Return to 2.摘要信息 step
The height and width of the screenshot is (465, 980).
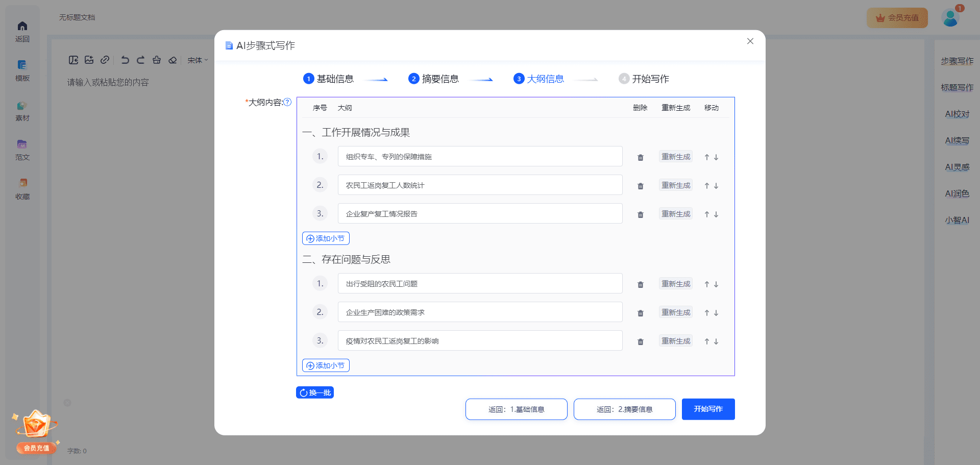[x=624, y=409]
